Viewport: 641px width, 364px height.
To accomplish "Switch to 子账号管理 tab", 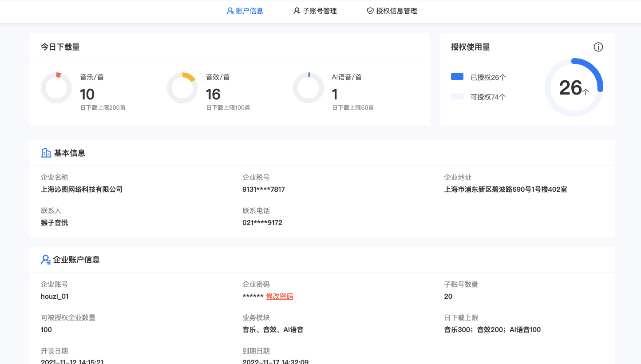I will click(315, 11).
